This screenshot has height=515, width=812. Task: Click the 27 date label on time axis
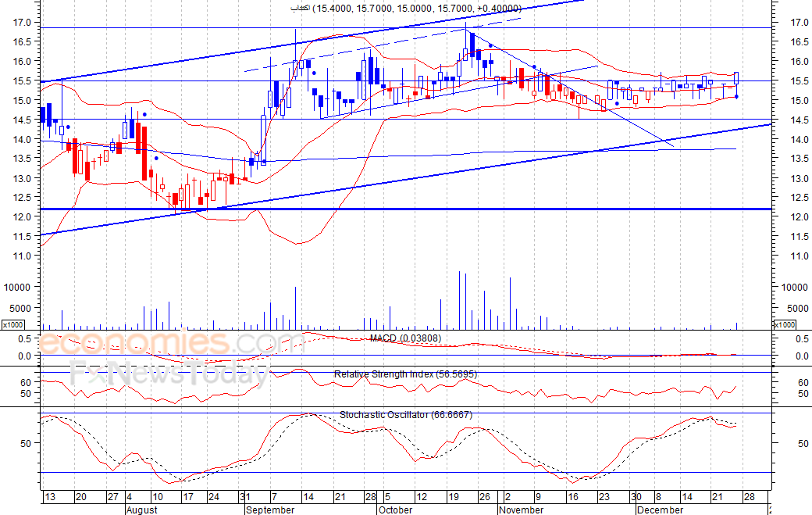(113, 497)
